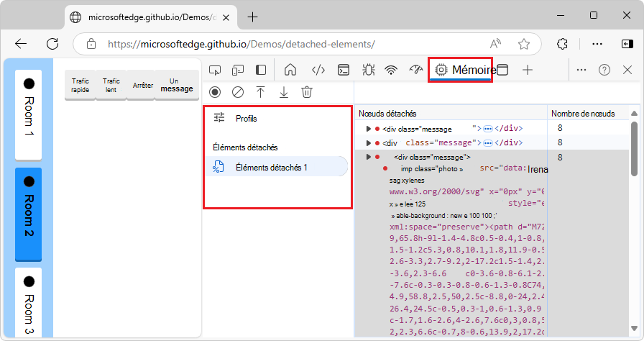View site information lock icon
Viewport: 644px width, 341px height.
click(x=91, y=44)
